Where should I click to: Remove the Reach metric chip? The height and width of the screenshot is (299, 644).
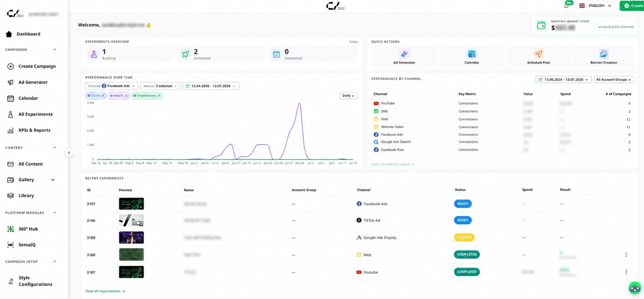[126, 96]
